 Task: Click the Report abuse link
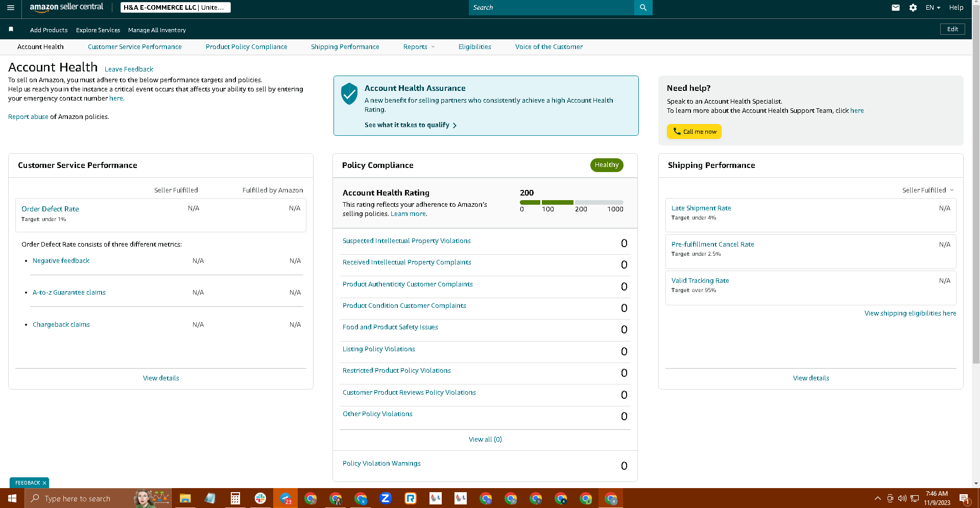tap(28, 117)
